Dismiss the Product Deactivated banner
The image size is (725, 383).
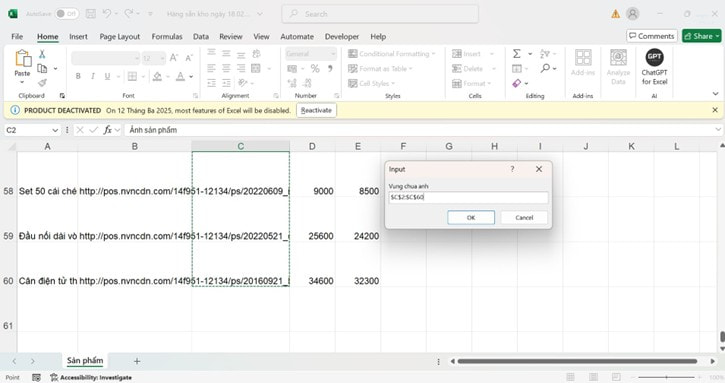[x=715, y=110]
